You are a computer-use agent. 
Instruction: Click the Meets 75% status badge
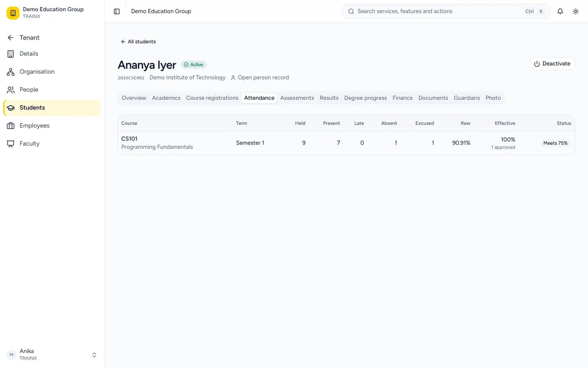click(x=555, y=143)
